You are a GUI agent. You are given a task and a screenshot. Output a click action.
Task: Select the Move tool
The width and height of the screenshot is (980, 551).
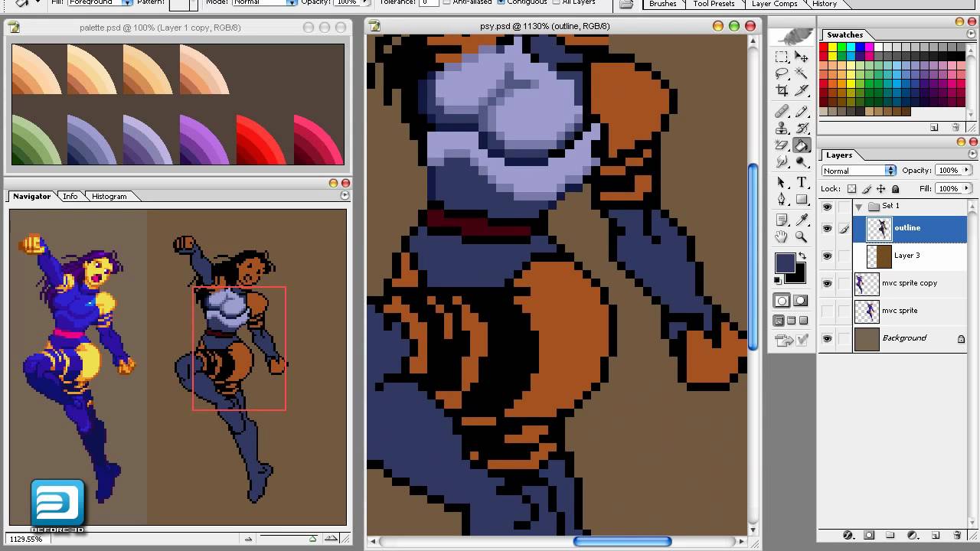[802, 57]
